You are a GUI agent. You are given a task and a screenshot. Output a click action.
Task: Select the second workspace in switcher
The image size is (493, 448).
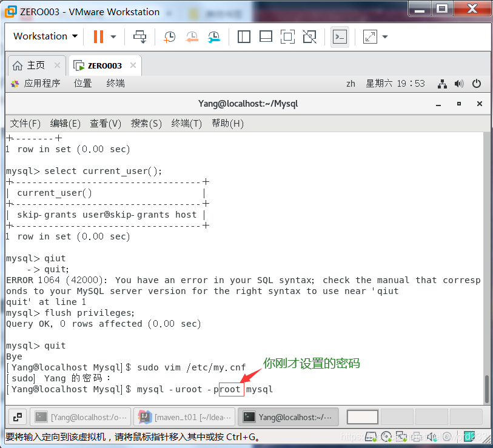(x=397, y=417)
